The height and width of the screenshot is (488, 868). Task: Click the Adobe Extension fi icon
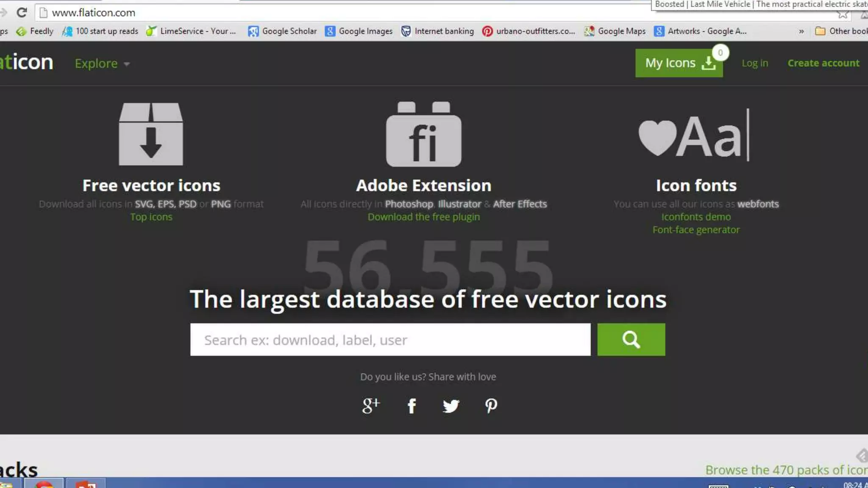click(423, 135)
